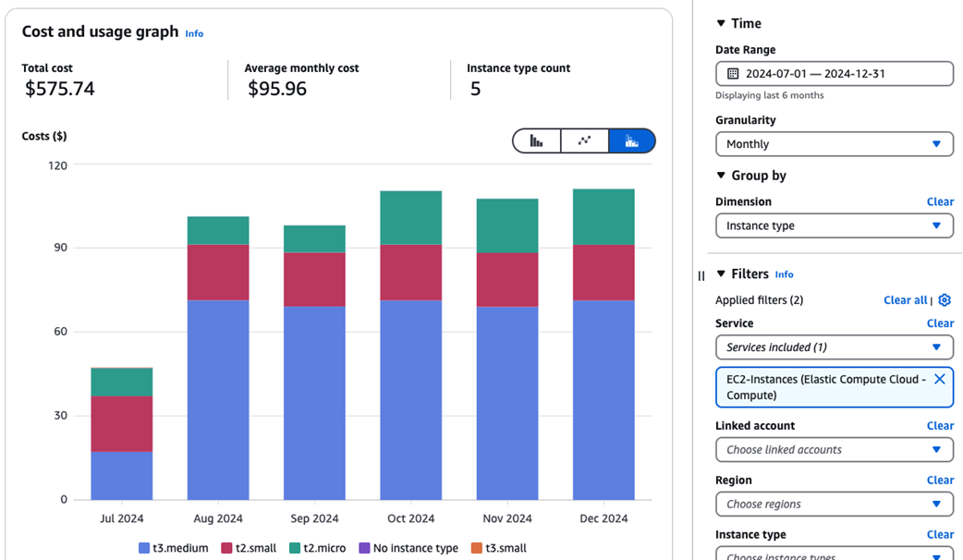This screenshot has width=963, height=560.
Task: Open the Choose regions dropdown
Action: (x=834, y=505)
